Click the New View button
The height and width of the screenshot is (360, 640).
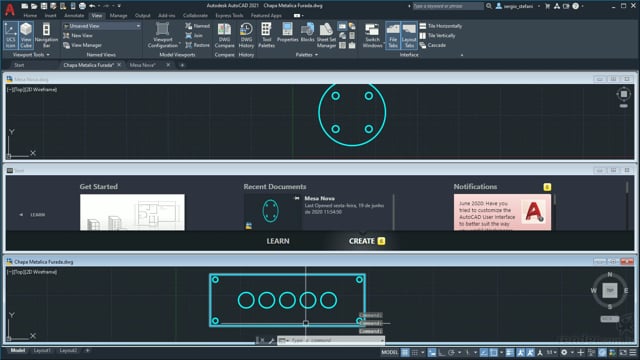pos(78,36)
